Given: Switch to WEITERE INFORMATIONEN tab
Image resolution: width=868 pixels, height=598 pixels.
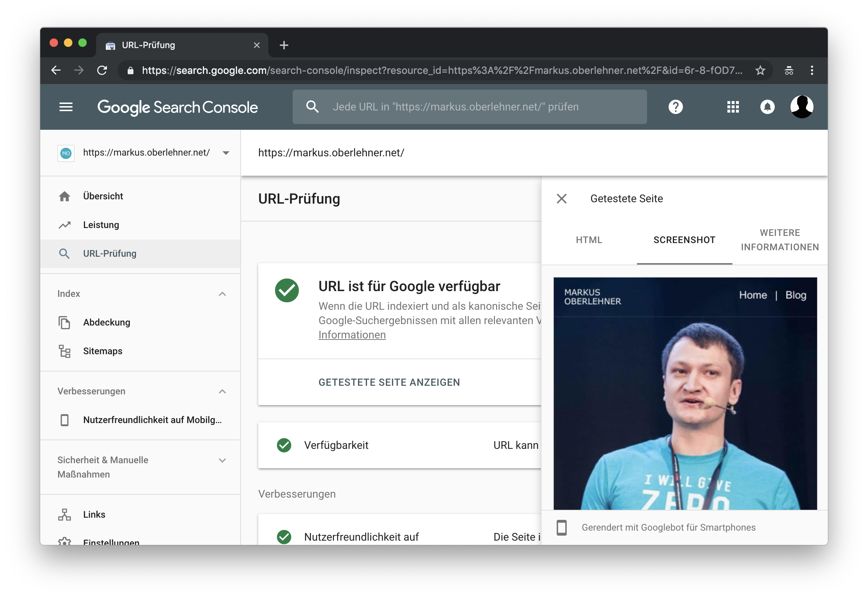Looking at the screenshot, I should (x=779, y=240).
